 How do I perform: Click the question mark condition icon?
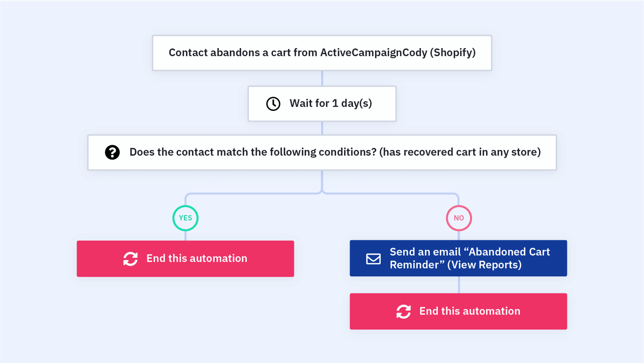[112, 152]
